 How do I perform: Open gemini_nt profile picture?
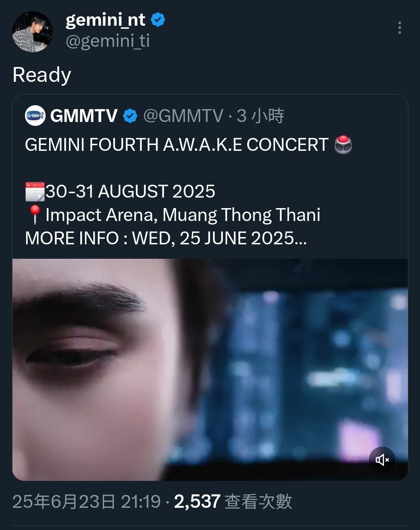click(32, 32)
